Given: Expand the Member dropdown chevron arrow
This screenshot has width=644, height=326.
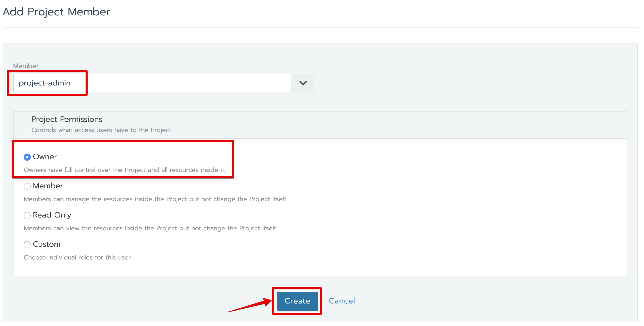Looking at the screenshot, I should [x=303, y=83].
